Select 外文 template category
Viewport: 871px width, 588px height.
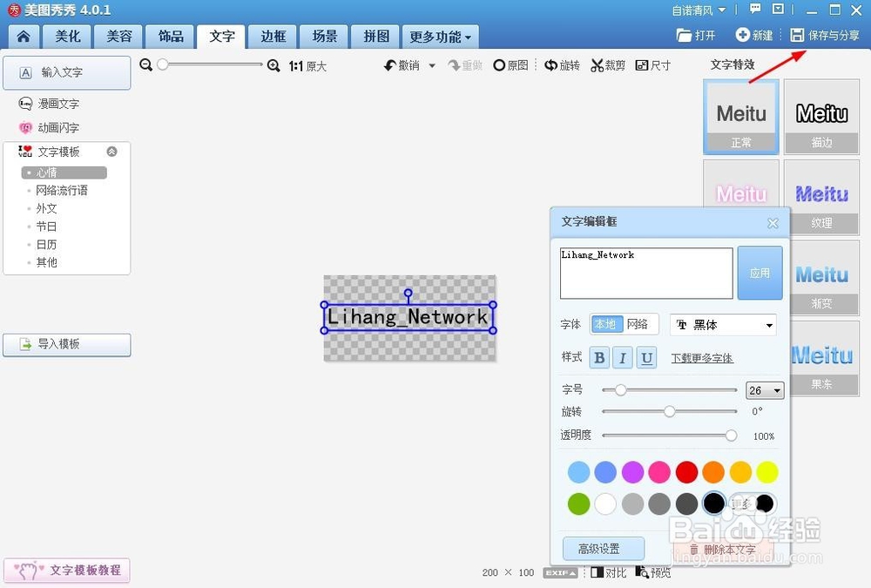coord(46,208)
